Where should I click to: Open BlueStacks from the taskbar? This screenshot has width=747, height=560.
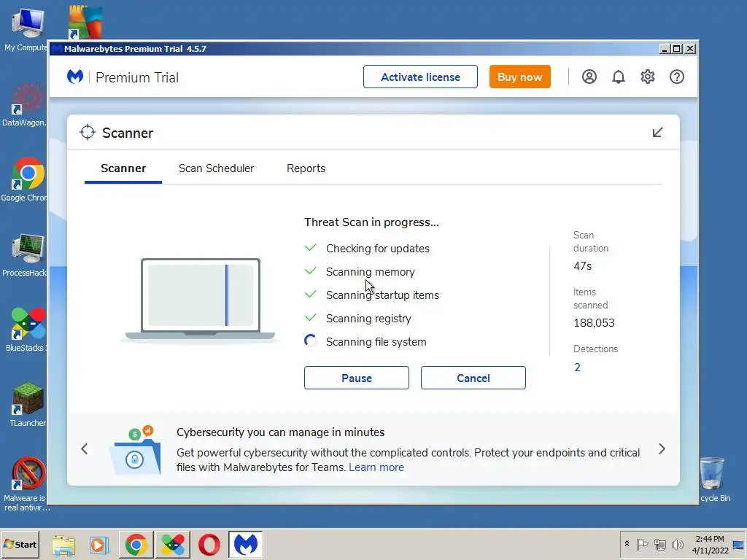tap(172, 544)
